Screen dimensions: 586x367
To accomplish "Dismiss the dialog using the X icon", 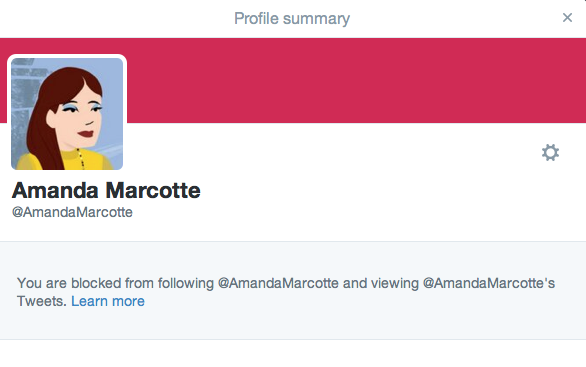I will click(x=567, y=18).
